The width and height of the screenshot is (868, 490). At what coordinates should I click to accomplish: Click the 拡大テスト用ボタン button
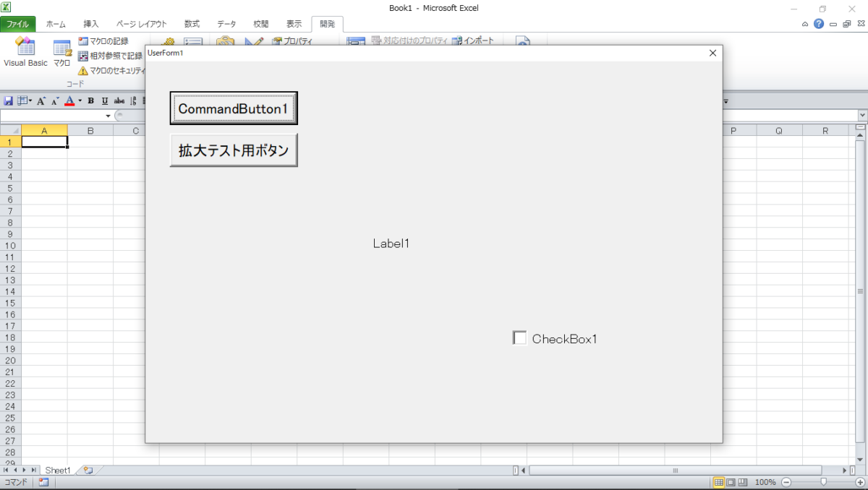[x=234, y=150]
